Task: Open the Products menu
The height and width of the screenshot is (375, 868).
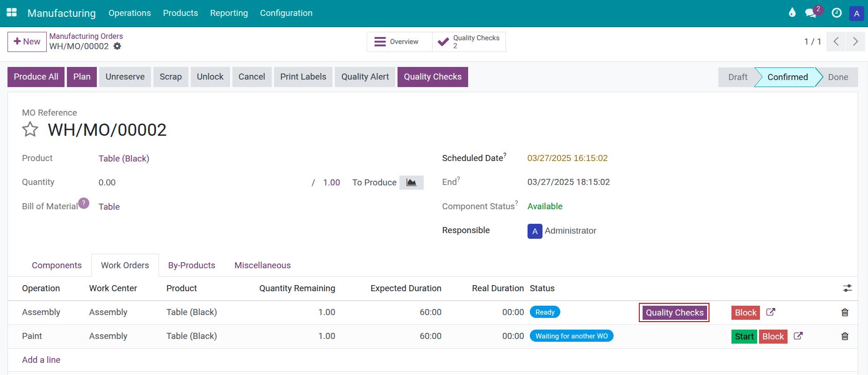Action: coord(181,13)
